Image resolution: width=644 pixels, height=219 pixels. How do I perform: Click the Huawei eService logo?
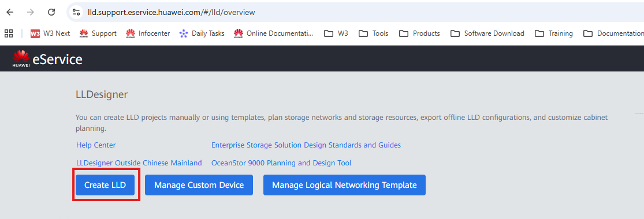click(x=47, y=59)
